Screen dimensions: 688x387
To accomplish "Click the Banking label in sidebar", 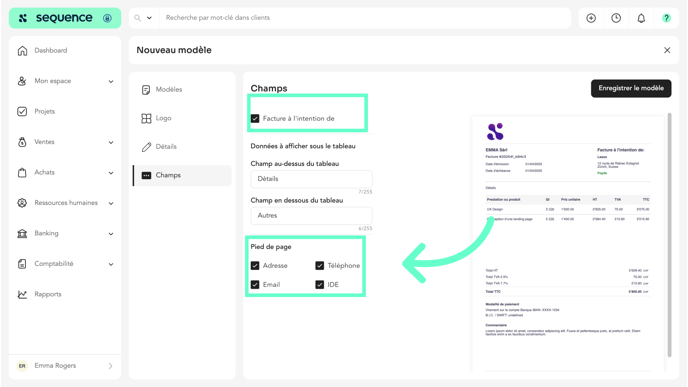I will click(46, 233).
